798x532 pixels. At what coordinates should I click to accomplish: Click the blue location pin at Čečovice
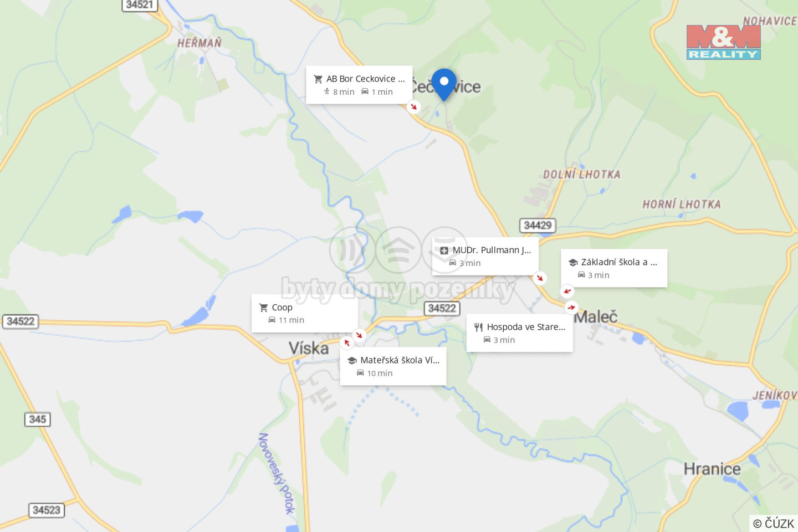(x=444, y=84)
